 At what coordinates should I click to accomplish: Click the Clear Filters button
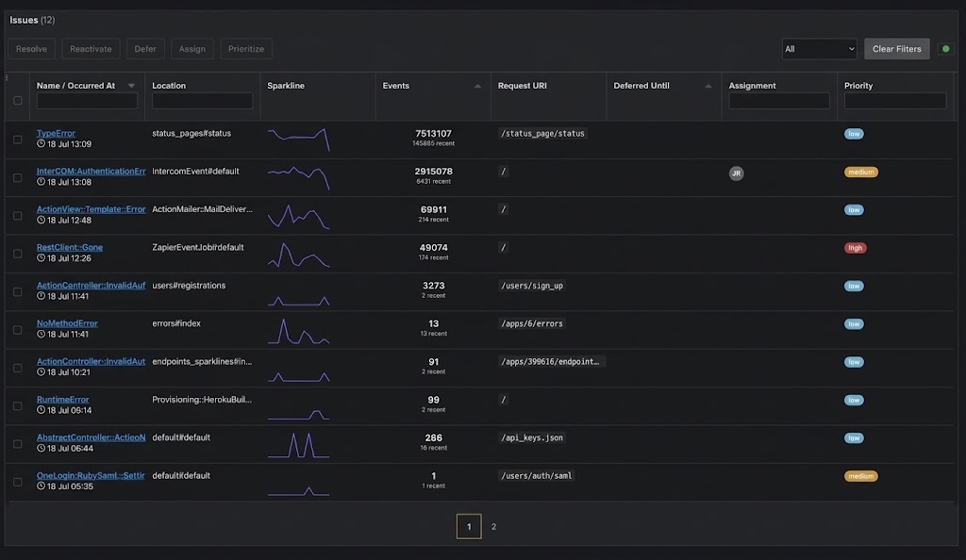[896, 49]
